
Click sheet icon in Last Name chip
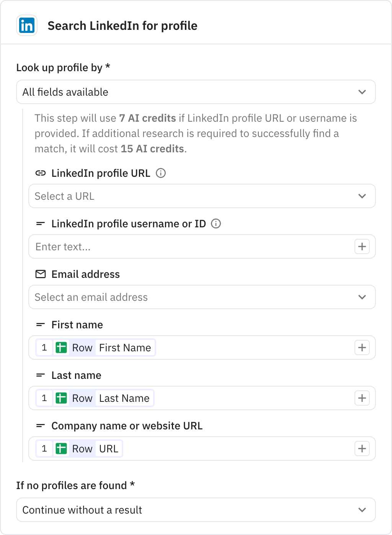[x=61, y=398]
